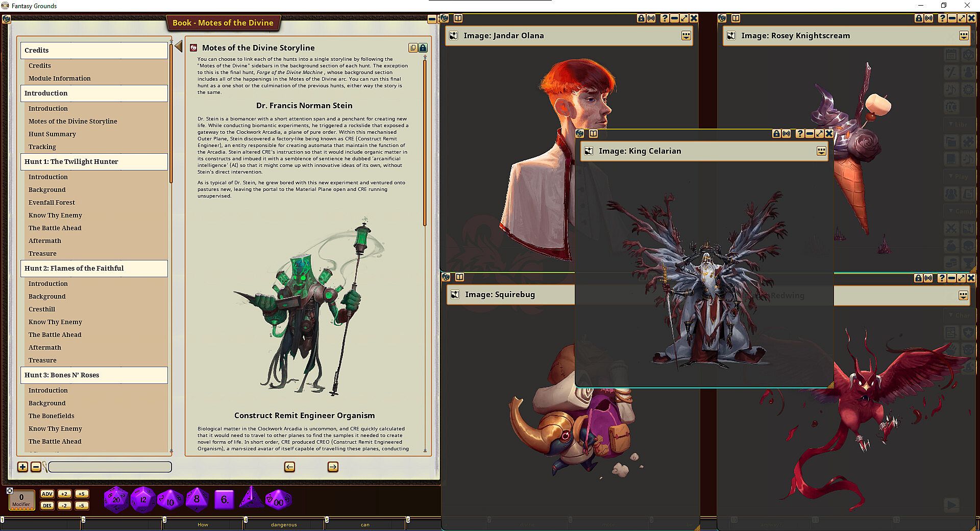
Task: Toggle the ADV advantage modifier
Action: [47, 494]
